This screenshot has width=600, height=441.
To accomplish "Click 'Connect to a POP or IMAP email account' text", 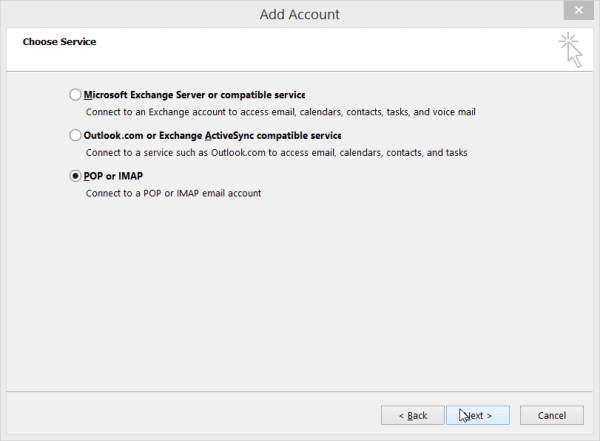I will click(x=173, y=193).
